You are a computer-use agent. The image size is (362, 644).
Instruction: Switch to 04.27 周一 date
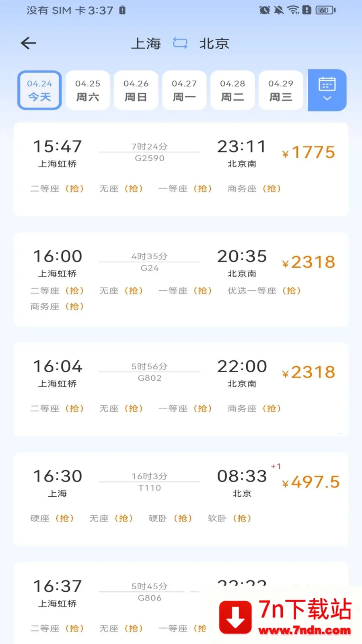(184, 90)
